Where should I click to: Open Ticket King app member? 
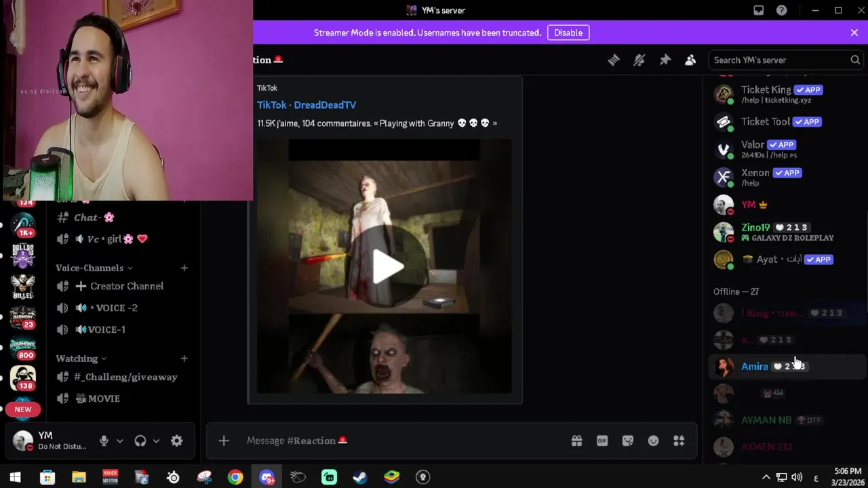pos(785,94)
